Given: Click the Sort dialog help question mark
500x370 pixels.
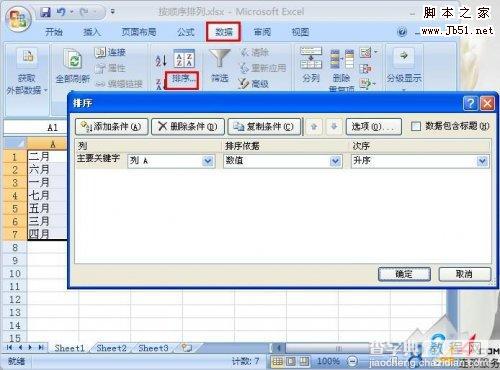Looking at the screenshot, I should click(470, 103).
